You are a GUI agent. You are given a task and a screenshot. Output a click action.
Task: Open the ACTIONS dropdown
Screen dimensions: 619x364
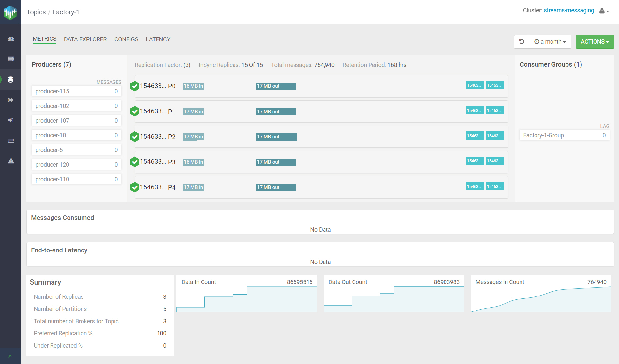(595, 42)
